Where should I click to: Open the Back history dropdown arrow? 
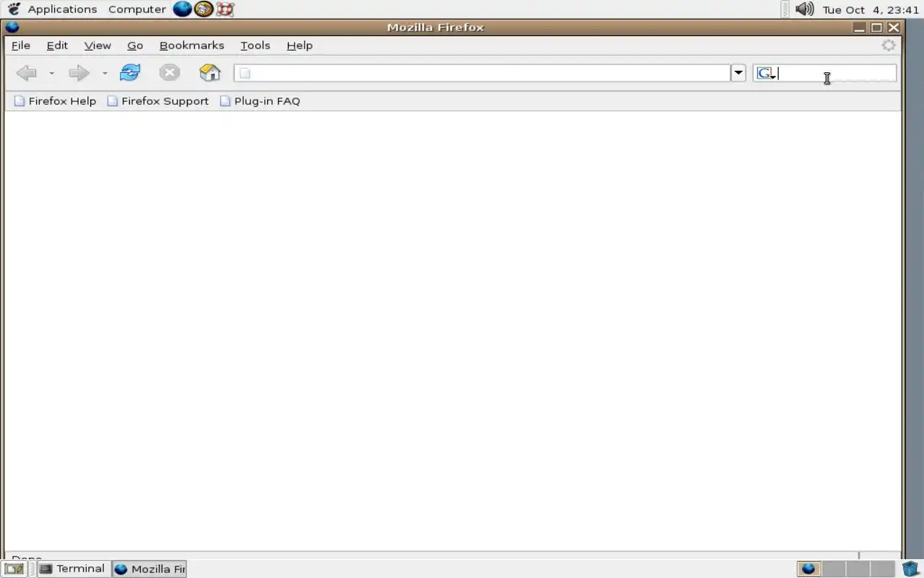(51, 73)
